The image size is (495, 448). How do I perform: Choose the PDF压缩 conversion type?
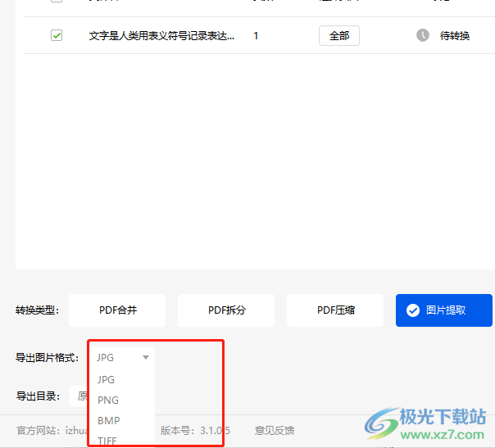click(x=335, y=310)
